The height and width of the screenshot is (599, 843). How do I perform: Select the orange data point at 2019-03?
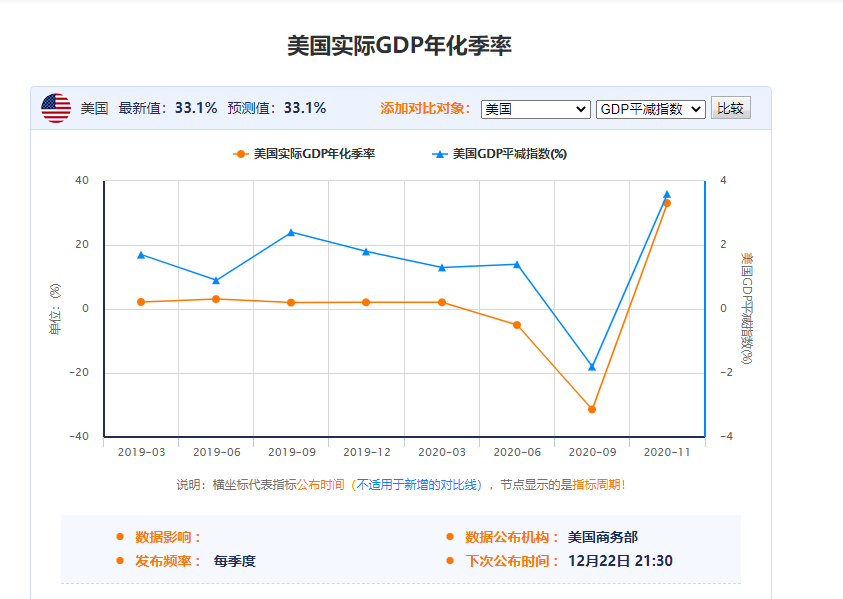pyautogui.click(x=141, y=302)
